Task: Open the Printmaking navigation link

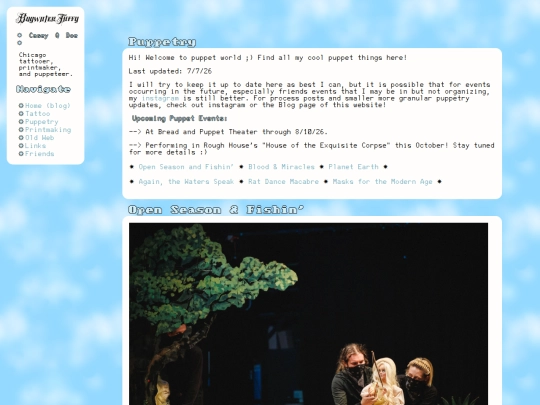Action: pos(48,130)
